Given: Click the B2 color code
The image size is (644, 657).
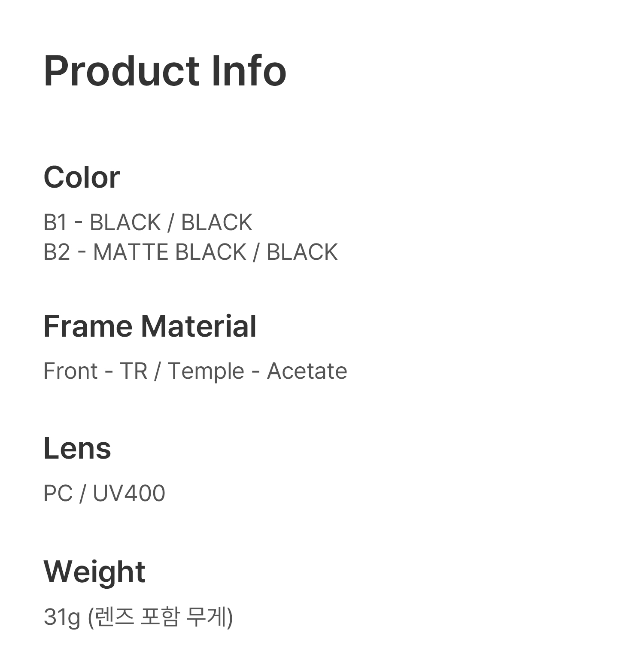Looking at the screenshot, I should point(57,252).
